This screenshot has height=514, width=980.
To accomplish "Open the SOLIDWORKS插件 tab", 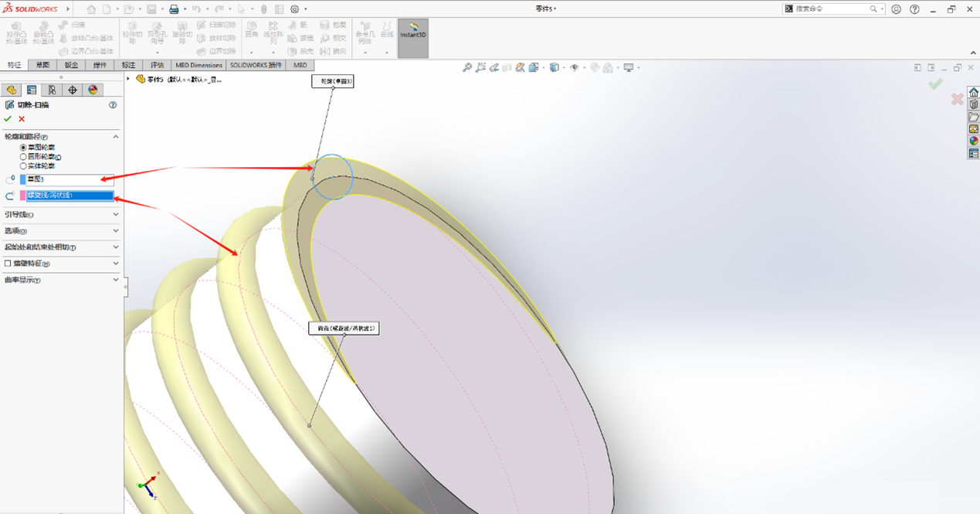I will click(x=258, y=65).
